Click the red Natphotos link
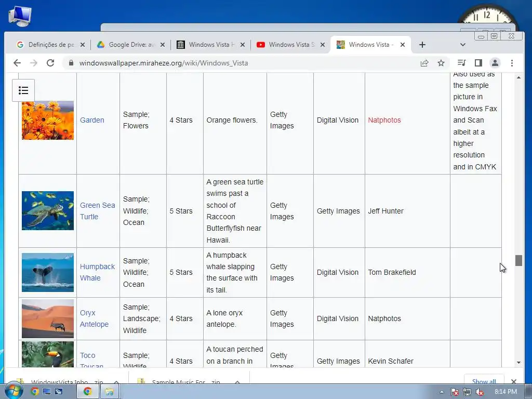 (x=384, y=120)
